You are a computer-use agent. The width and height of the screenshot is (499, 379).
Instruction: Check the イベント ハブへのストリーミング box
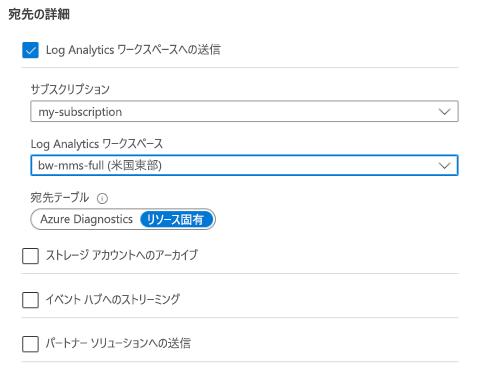[x=30, y=300]
